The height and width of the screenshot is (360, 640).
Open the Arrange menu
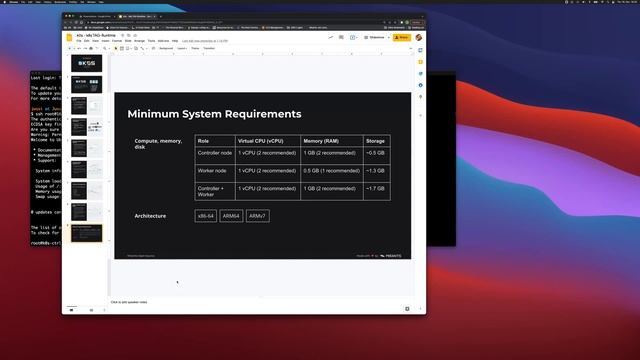140,41
